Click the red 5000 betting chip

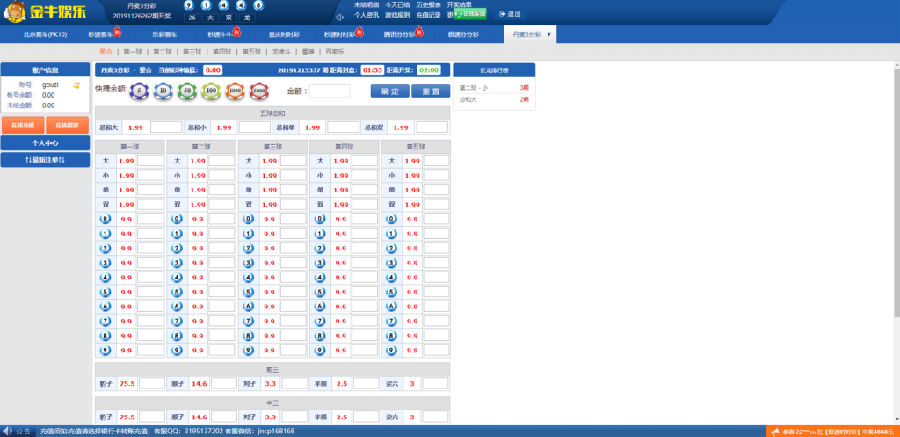coord(260,91)
